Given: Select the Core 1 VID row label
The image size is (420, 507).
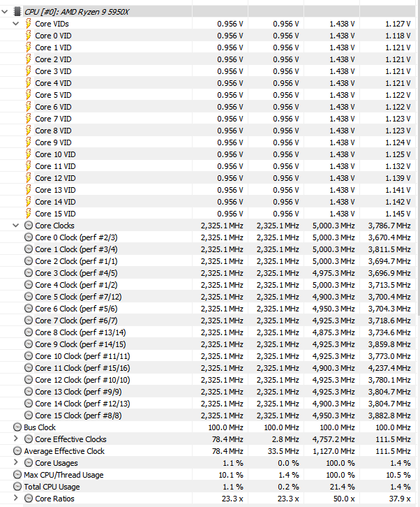Looking at the screenshot, I should [x=53, y=47].
